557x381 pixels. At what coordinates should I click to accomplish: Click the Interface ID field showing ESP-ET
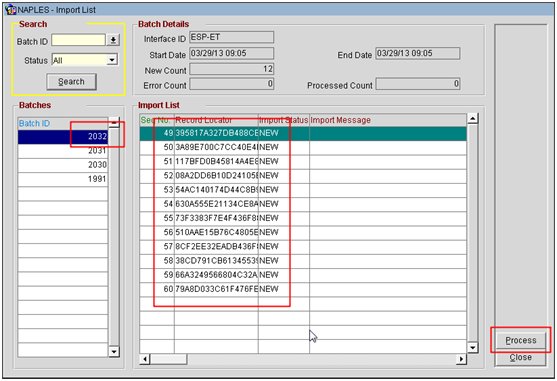[x=231, y=37]
